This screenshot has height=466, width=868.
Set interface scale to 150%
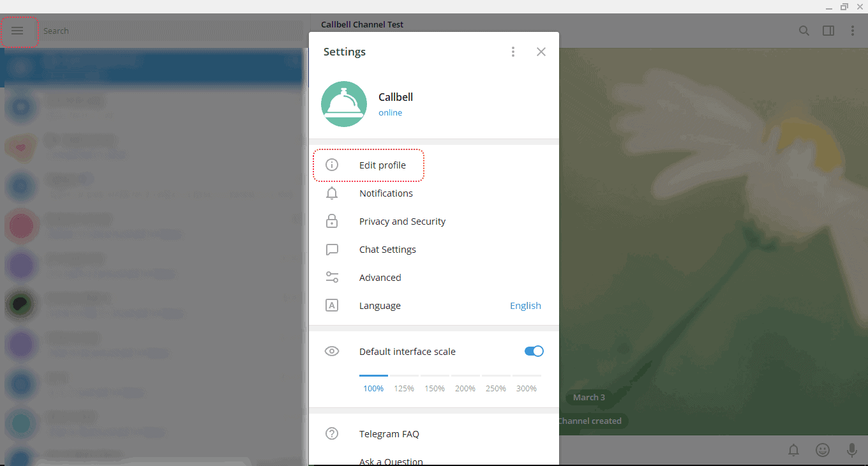point(435,388)
